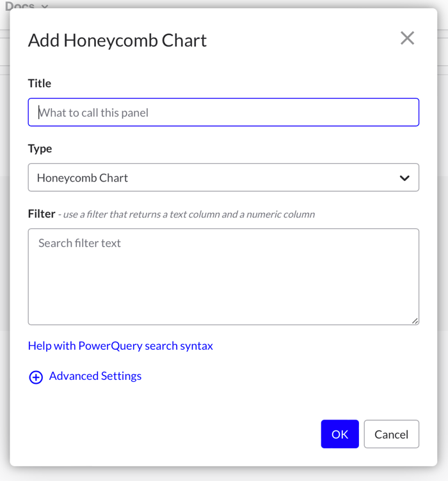Click the Type dropdown chevron arrow

click(x=404, y=178)
